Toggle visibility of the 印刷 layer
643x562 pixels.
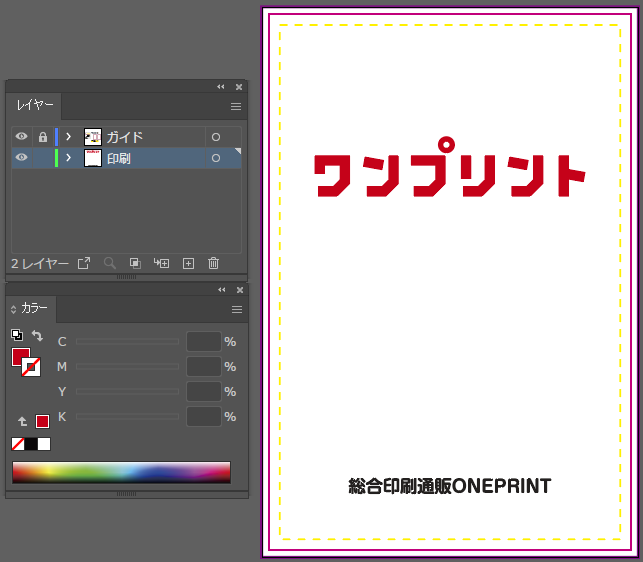(21, 158)
